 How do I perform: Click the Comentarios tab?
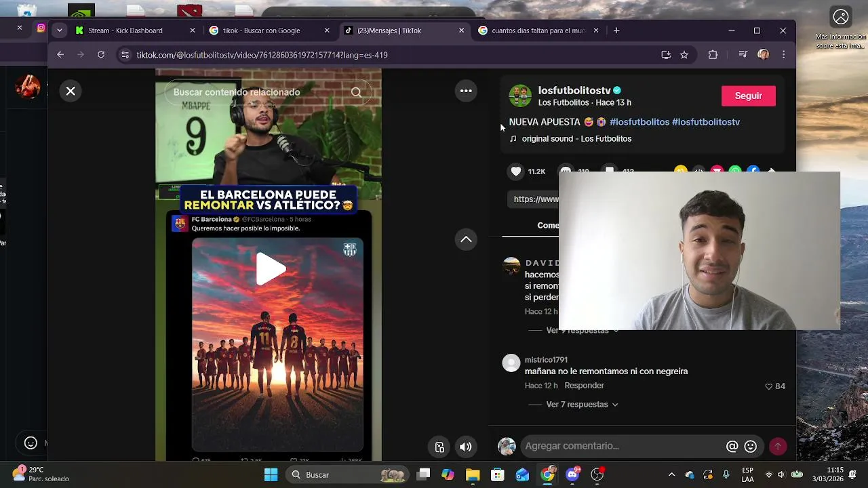coord(548,226)
